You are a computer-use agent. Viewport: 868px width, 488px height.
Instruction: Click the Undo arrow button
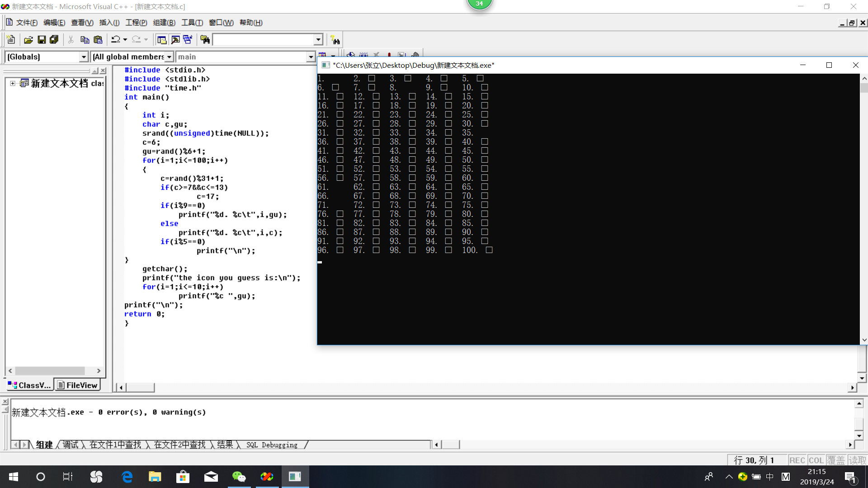(x=116, y=40)
